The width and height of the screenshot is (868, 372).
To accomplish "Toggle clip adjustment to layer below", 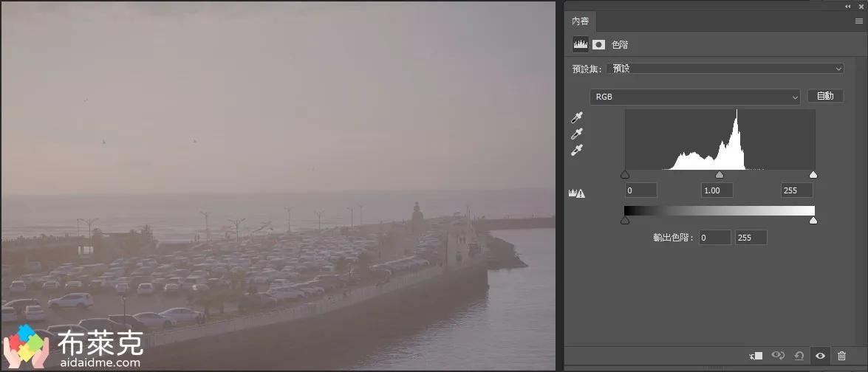I will pos(755,356).
